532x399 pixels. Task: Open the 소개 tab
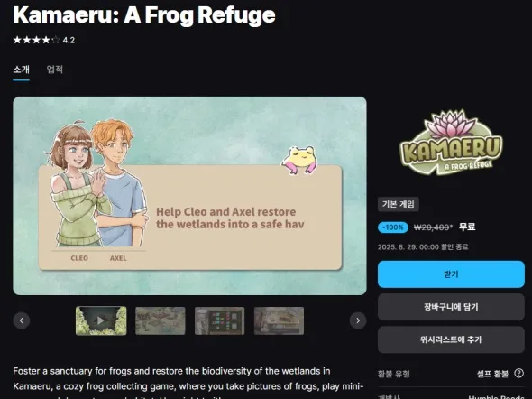21,70
